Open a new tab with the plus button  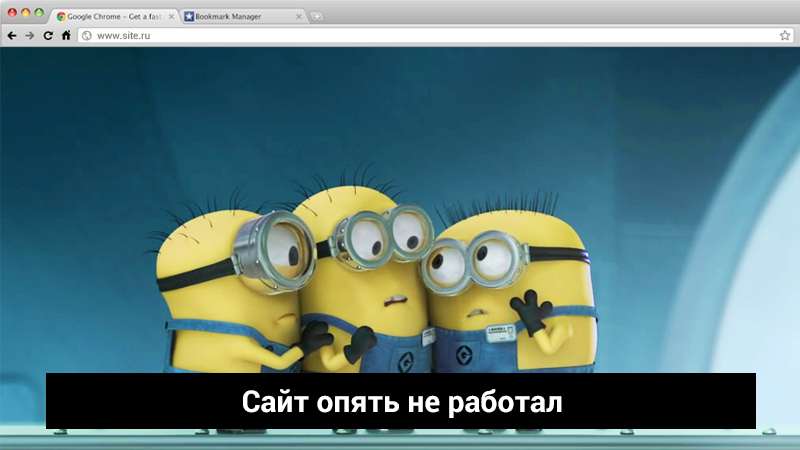[x=317, y=17]
